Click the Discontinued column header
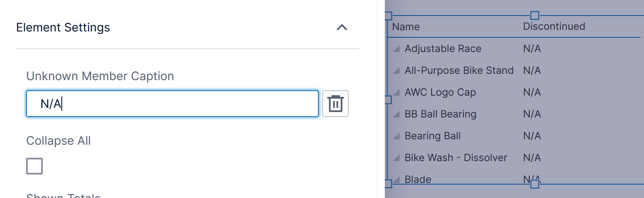644x198 pixels. (554, 26)
